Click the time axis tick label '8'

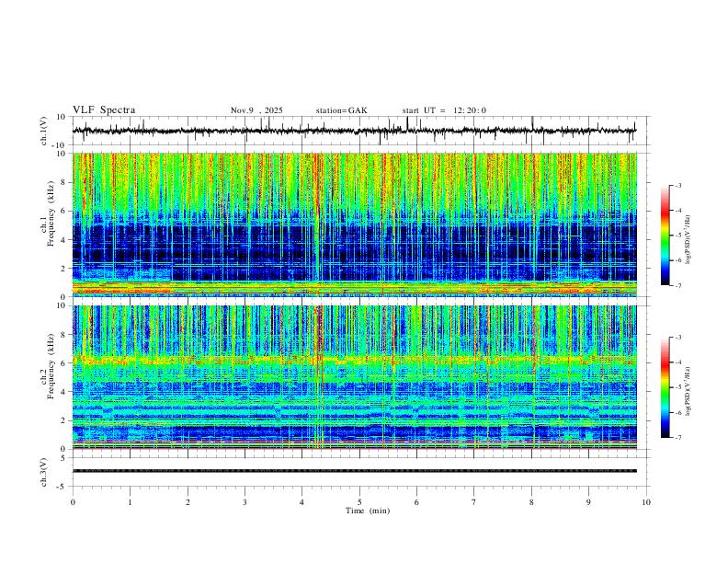[531, 502]
